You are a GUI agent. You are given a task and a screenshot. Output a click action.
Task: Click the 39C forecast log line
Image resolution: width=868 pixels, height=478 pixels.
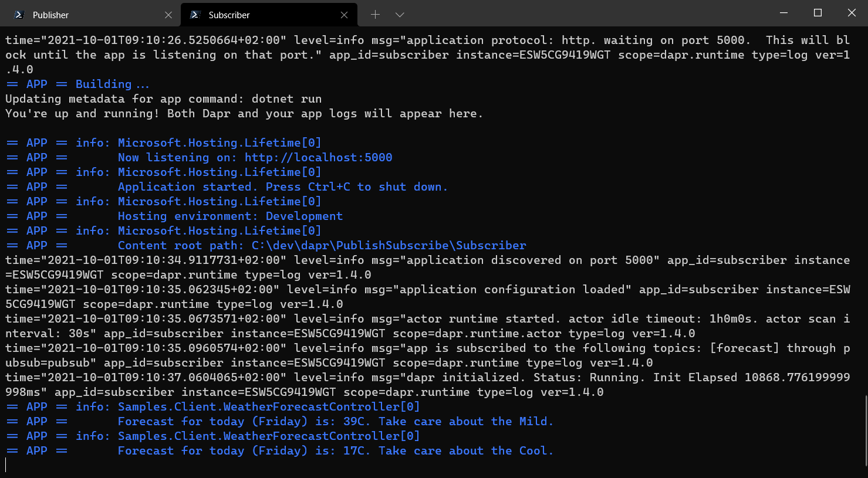335,421
